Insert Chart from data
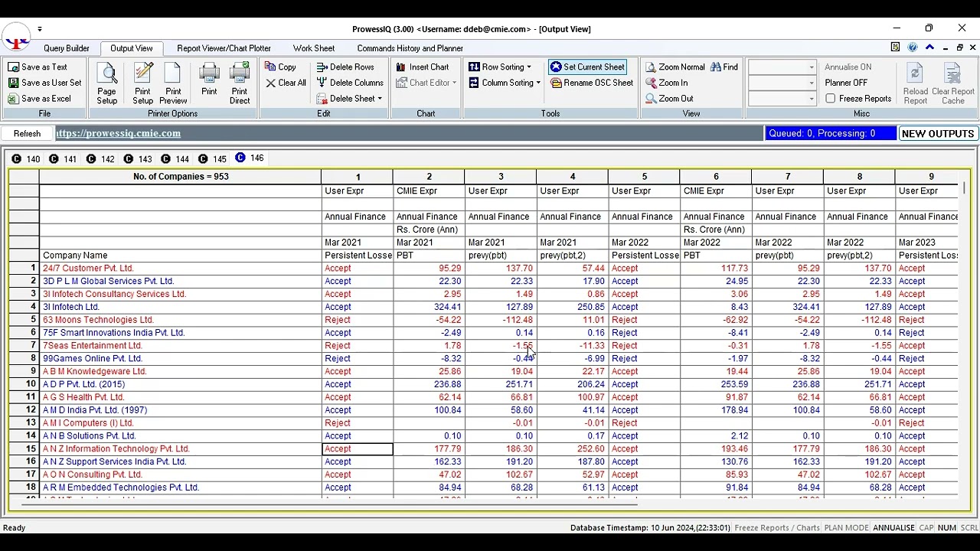The image size is (980, 551). (423, 67)
